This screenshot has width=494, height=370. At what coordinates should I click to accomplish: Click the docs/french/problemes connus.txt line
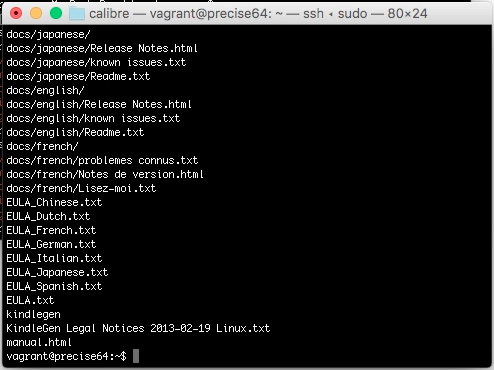pyautogui.click(x=102, y=160)
